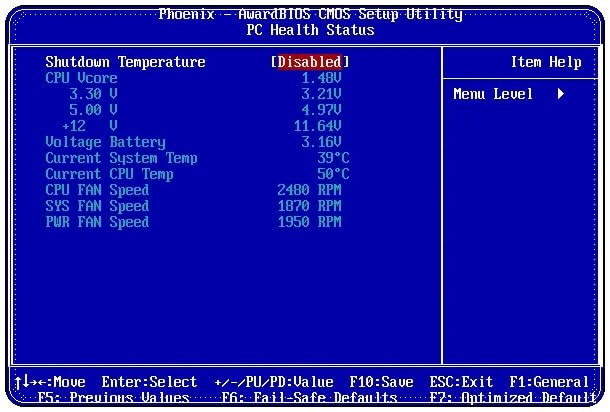Click the Phoenix AwardBIOS CMOS Setup Utility title
Viewport: 610px width, 412px height.
click(310, 14)
